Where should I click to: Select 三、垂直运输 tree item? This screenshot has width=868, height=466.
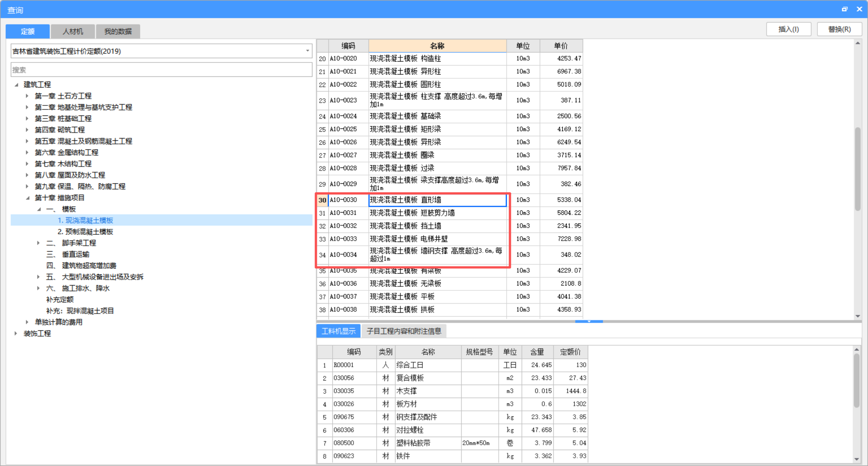point(68,254)
